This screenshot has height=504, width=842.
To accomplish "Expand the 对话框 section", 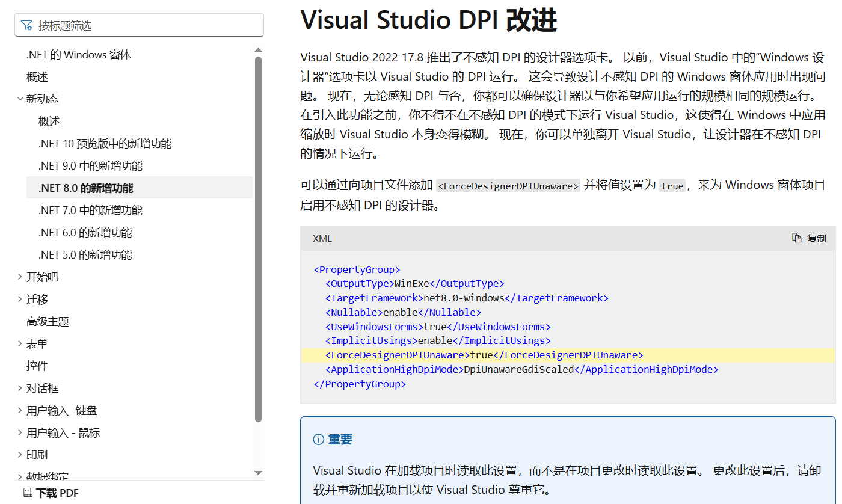I will point(20,388).
